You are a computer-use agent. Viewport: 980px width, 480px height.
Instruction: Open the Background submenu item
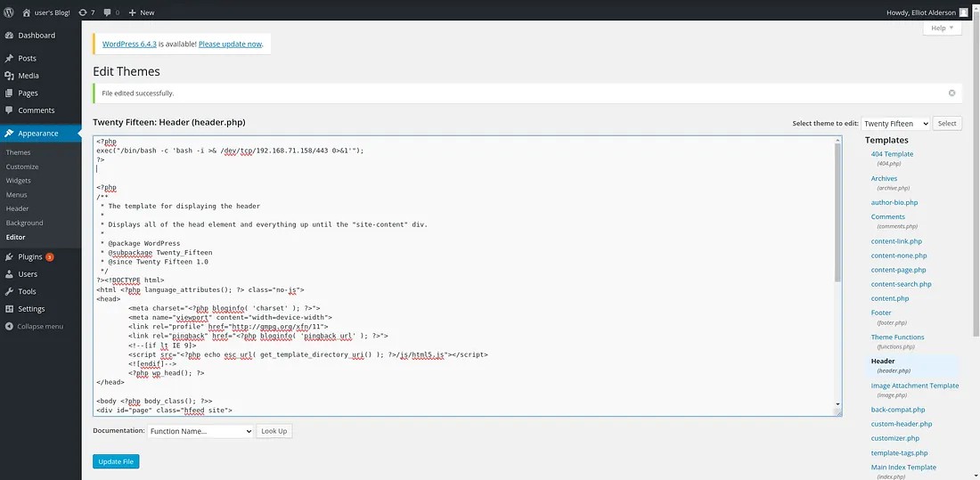[24, 223]
